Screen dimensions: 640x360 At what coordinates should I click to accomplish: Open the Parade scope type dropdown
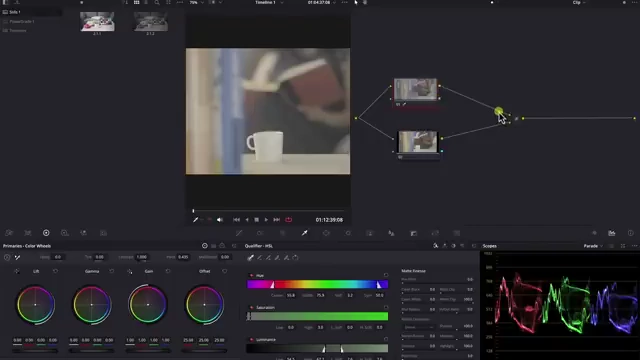click(593, 246)
